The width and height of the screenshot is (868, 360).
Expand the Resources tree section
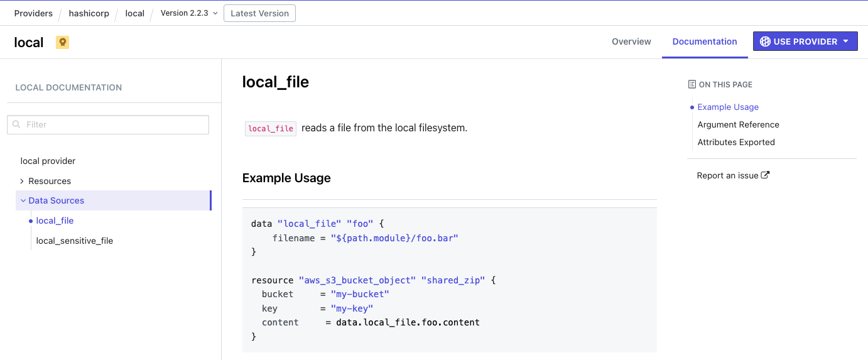(x=22, y=181)
